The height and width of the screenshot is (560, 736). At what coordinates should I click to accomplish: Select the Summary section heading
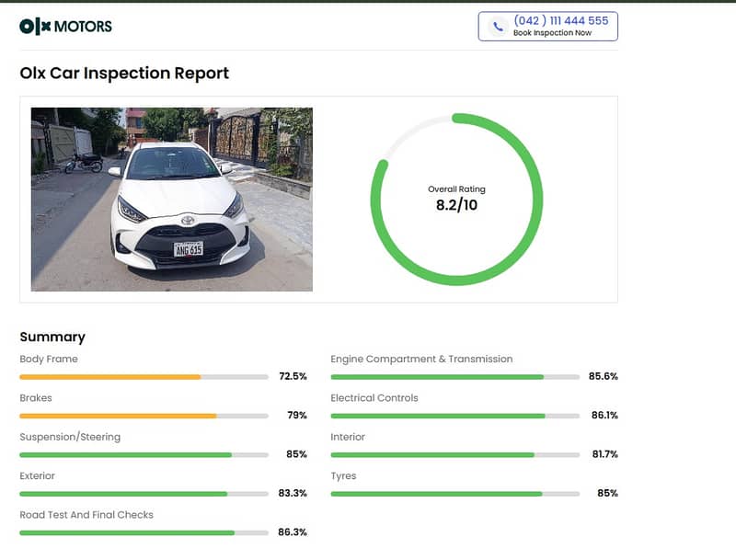52,337
